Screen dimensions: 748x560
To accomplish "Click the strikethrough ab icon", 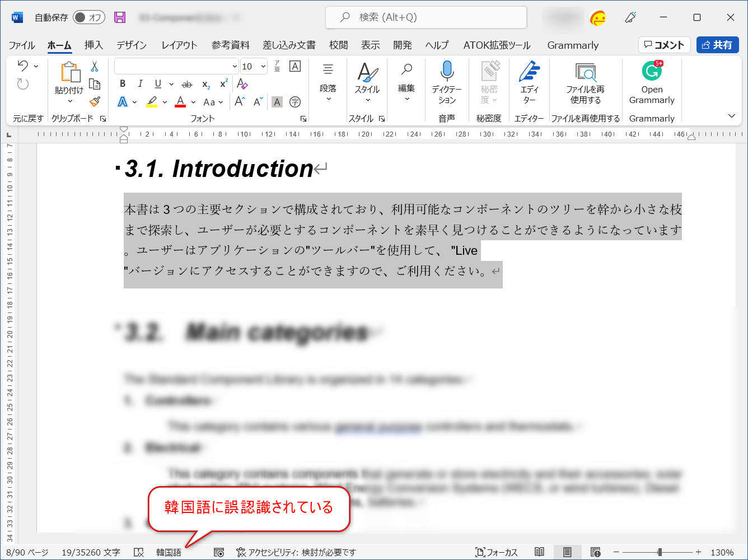I will (x=187, y=85).
